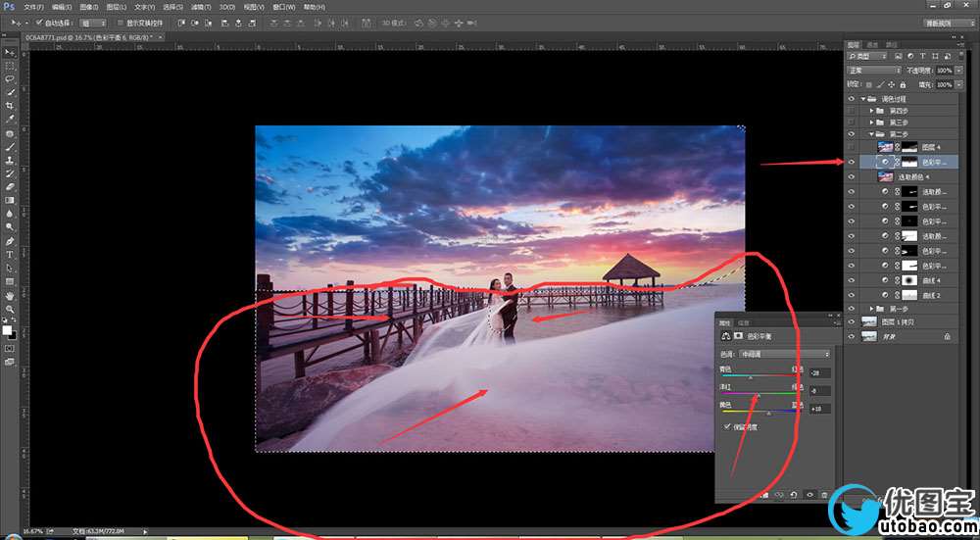Select the Brush tool
Screen dimensions: 980x540
pos(10,148)
